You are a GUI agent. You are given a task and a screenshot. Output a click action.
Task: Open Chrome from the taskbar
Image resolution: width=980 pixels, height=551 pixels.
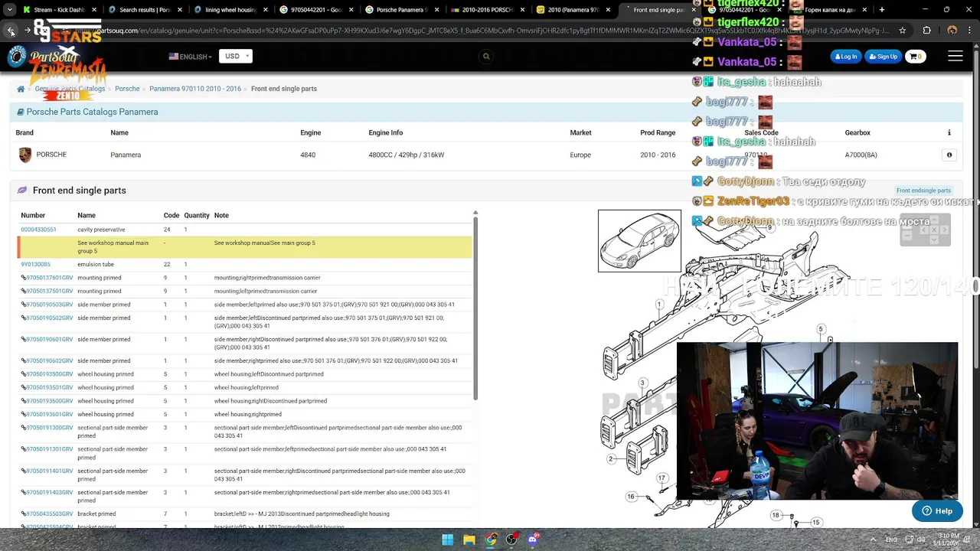click(491, 540)
